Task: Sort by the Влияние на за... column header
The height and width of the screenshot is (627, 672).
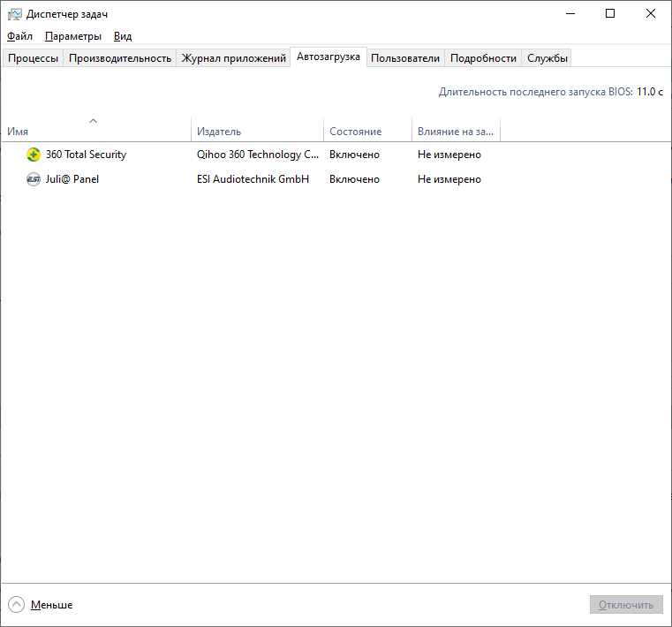Action: pyautogui.click(x=456, y=130)
